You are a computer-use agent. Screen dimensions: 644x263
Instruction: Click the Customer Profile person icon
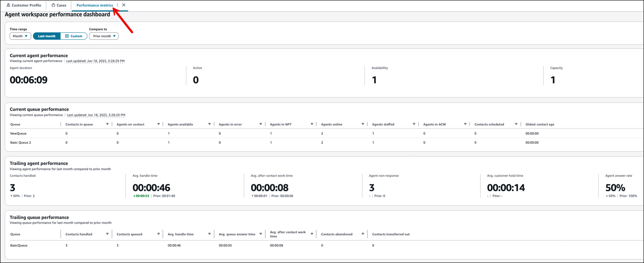(x=10, y=5)
